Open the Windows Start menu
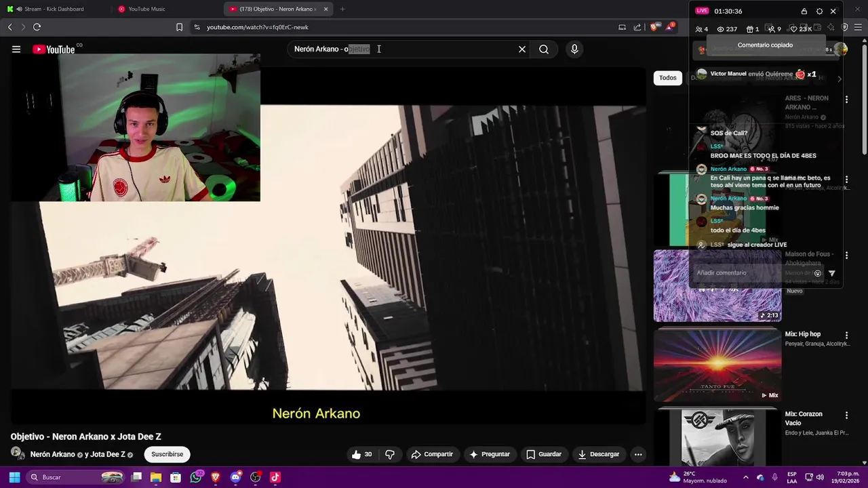Screen dimensions: 868x488 point(14,477)
